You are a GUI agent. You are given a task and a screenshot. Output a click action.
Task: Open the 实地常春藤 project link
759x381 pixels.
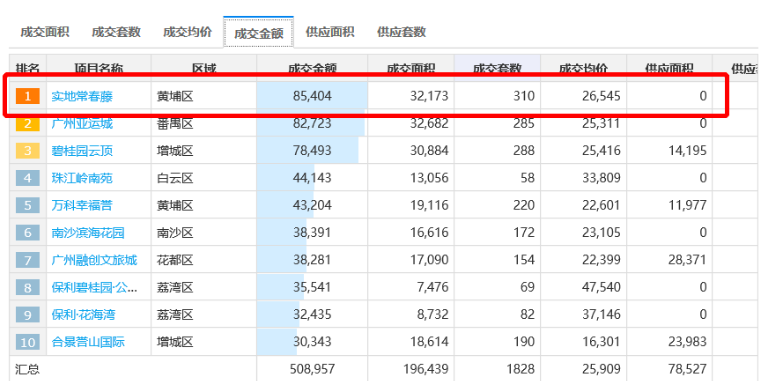[x=82, y=96]
